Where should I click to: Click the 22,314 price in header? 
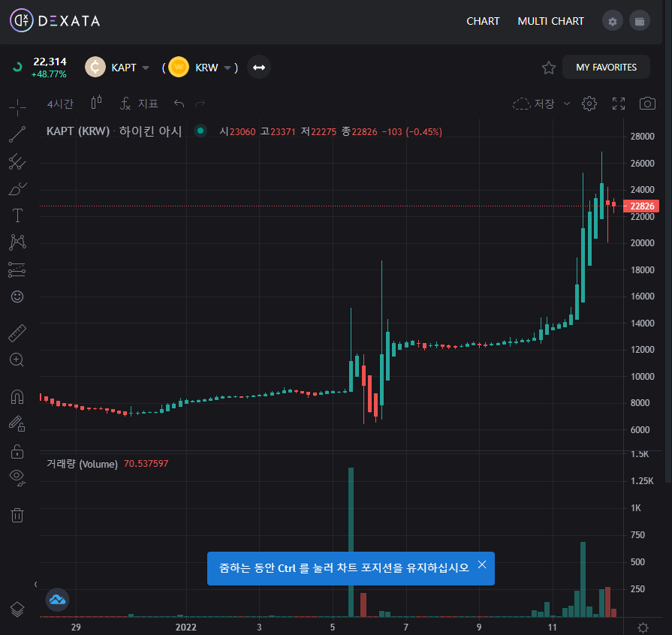[x=50, y=62]
